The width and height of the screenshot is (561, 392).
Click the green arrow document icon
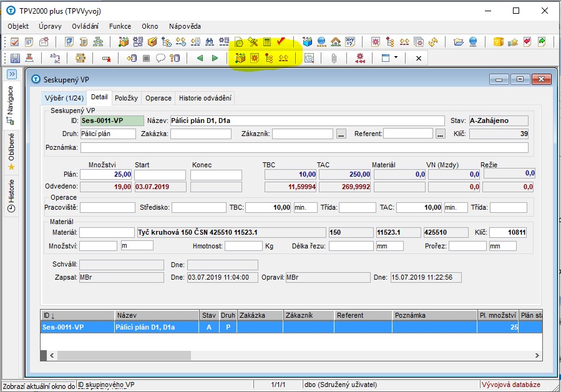pos(542,42)
